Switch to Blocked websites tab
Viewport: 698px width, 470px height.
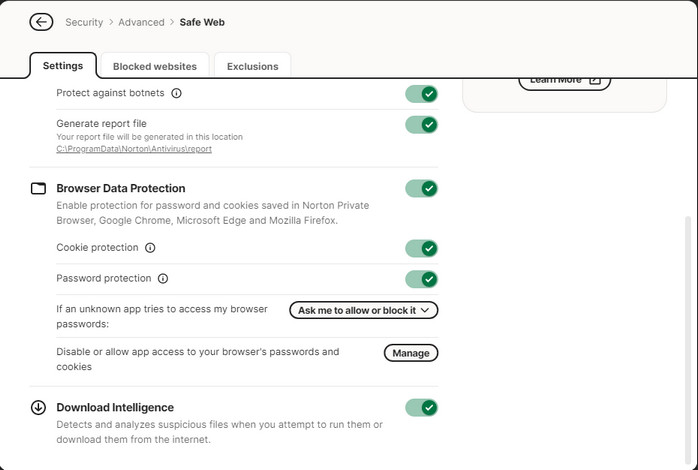[x=155, y=66]
